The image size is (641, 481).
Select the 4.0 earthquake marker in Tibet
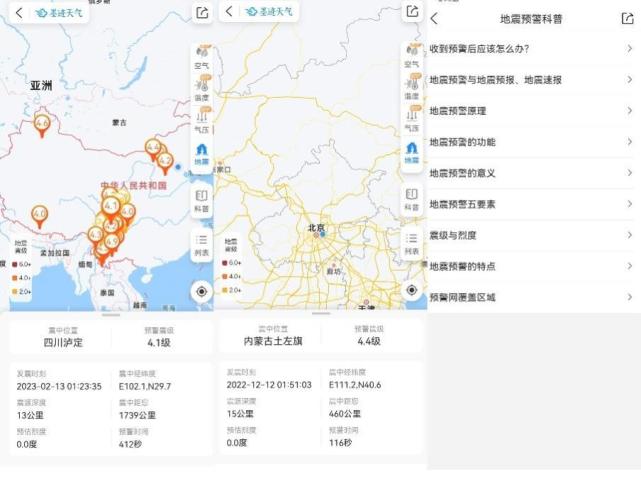point(40,214)
